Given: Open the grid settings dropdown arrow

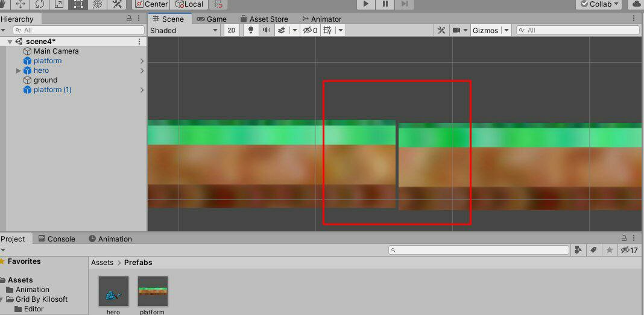Looking at the screenshot, I should (x=341, y=30).
